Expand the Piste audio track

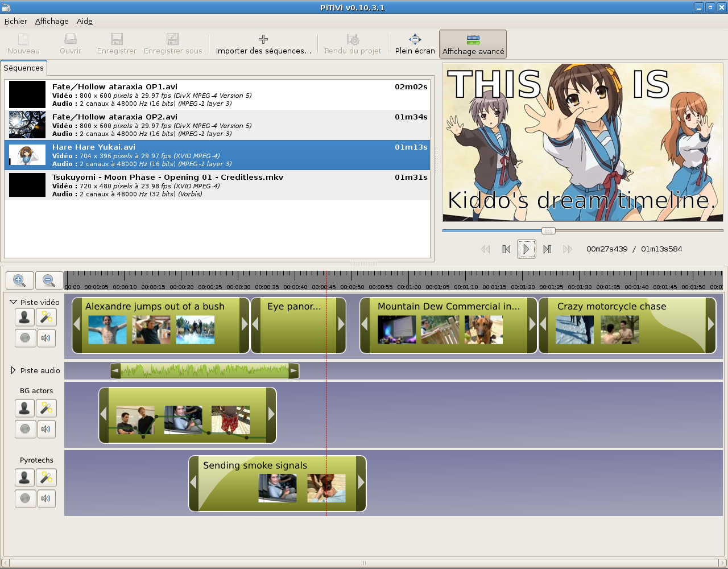click(x=13, y=370)
